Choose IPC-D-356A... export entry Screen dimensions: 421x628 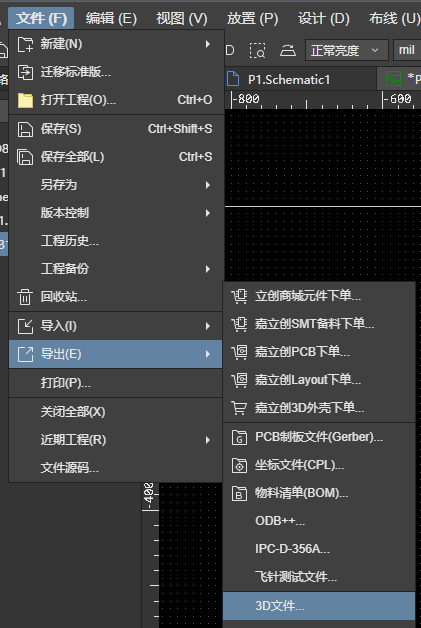click(x=319, y=550)
